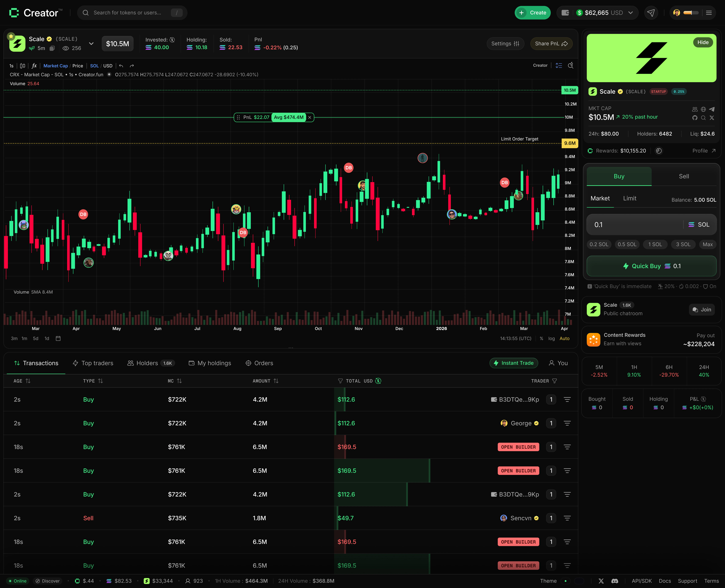Open the My holdings tab
This screenshot has width=725, height=588.
tap(210, 363)
